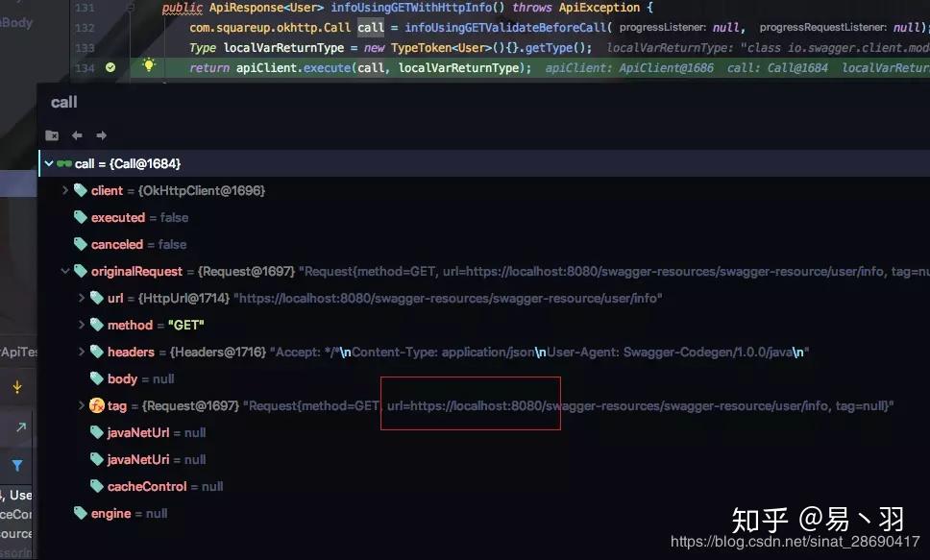Click the verified breakpoint checkmark in the gutter
930x560 pixels.
(x=110, y=67)
